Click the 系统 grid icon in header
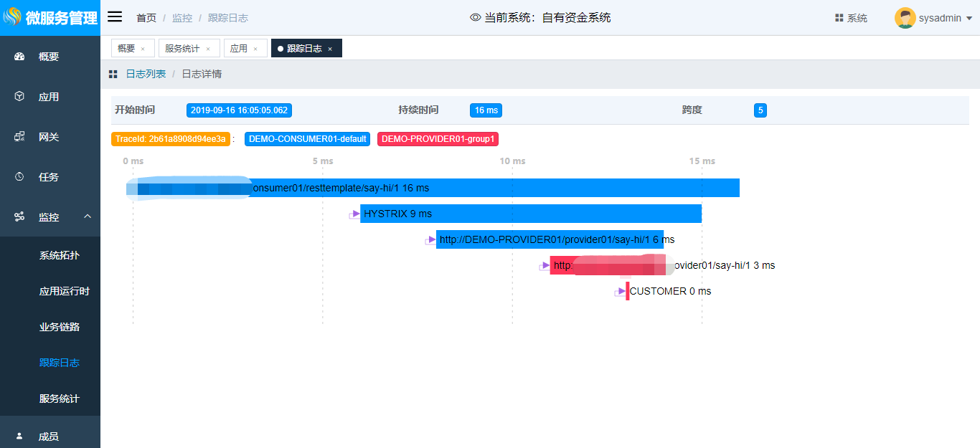 (x=839, y=18)
